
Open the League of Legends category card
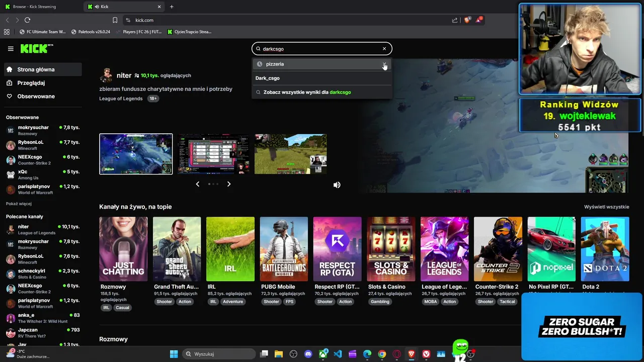click(x=444, y=249)
